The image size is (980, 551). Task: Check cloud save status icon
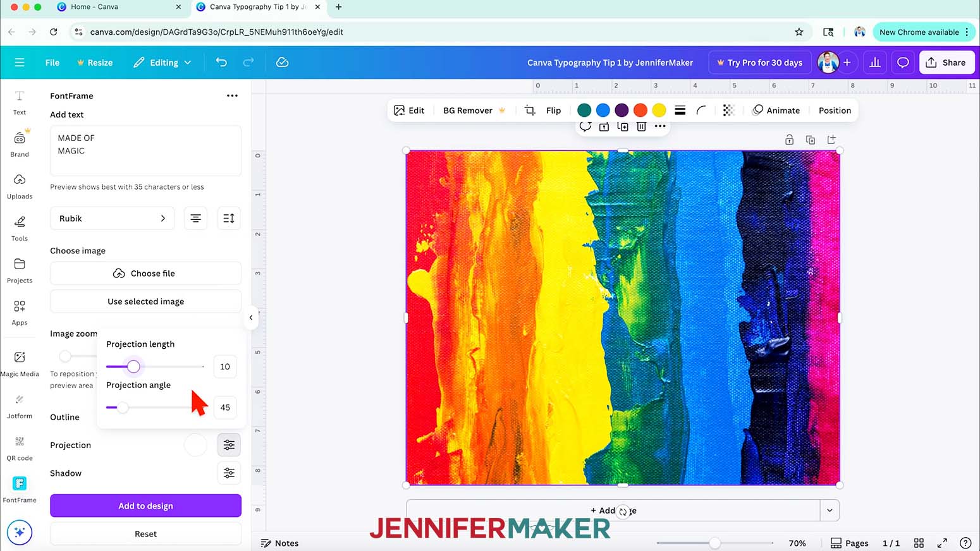click(x=283, y=63)
